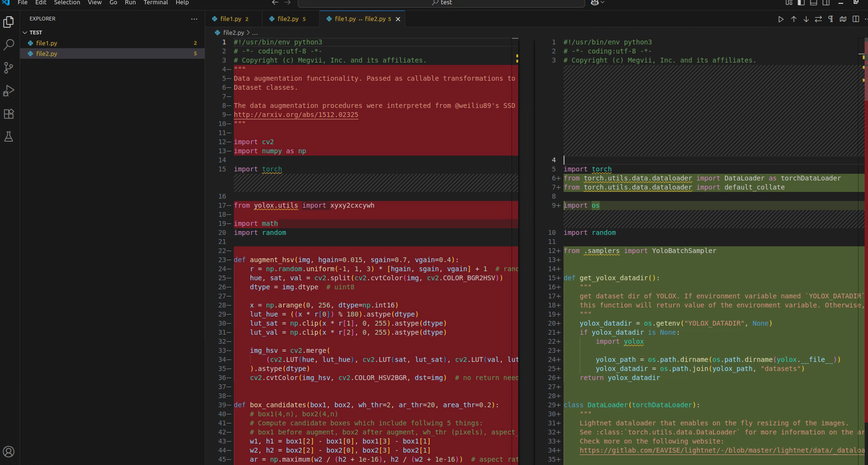Toggle Secondary Side Bar visibility
Viewport: 868px width, 465px height.
826,2
